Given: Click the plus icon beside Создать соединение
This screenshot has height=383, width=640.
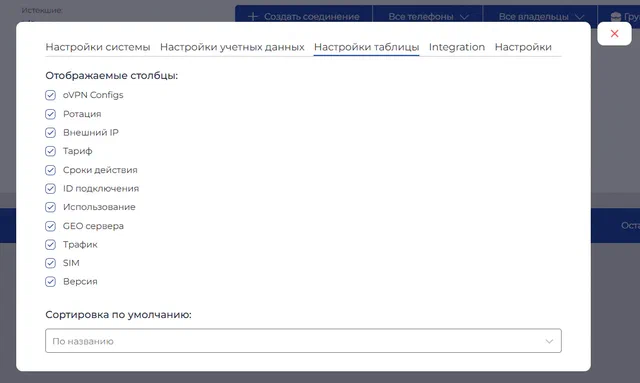Looking at the screenshot, I should [x=253, y=16].
